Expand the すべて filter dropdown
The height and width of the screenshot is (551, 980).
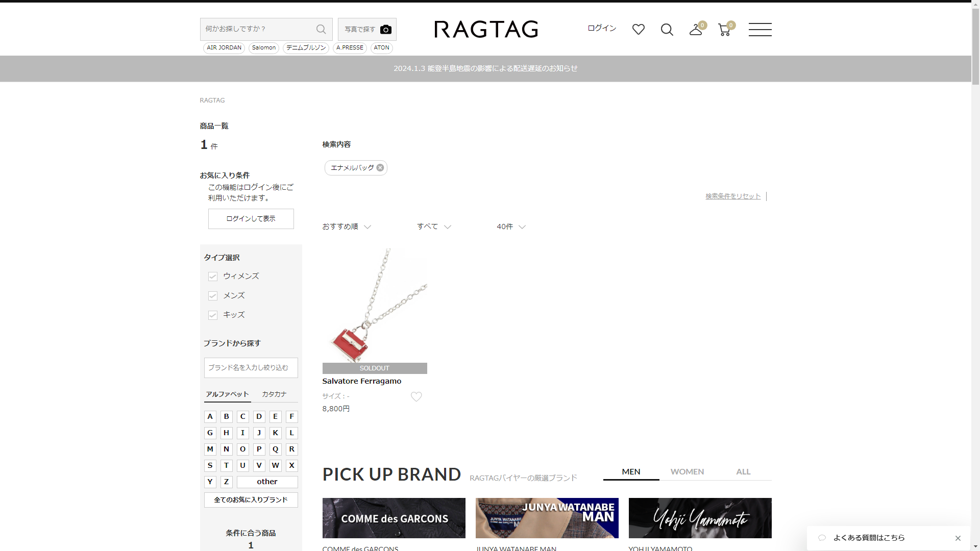click(x=433, y=227)
